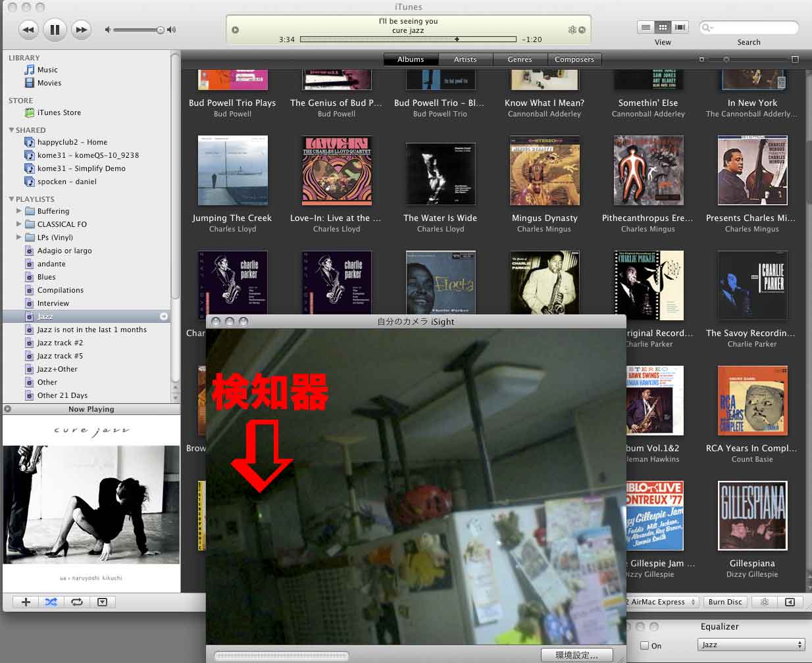Select the Composers tab

click(574, 59)
